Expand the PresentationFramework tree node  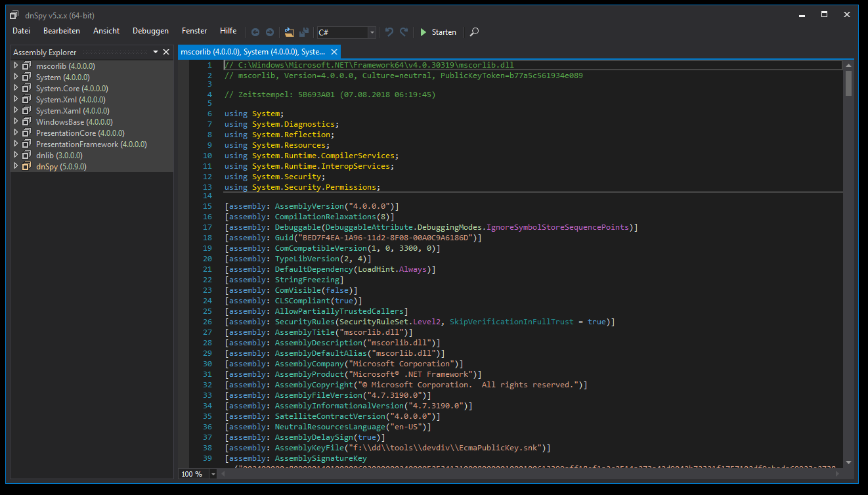(x=16, y=144)
